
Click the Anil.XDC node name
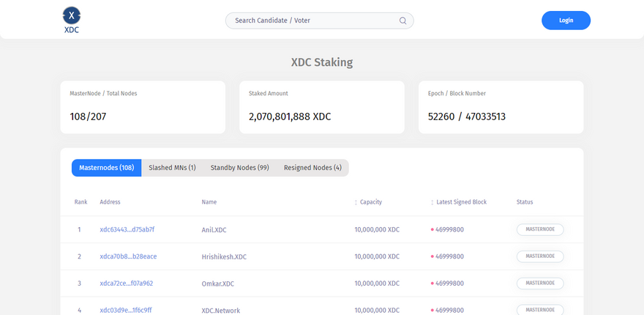214,229
